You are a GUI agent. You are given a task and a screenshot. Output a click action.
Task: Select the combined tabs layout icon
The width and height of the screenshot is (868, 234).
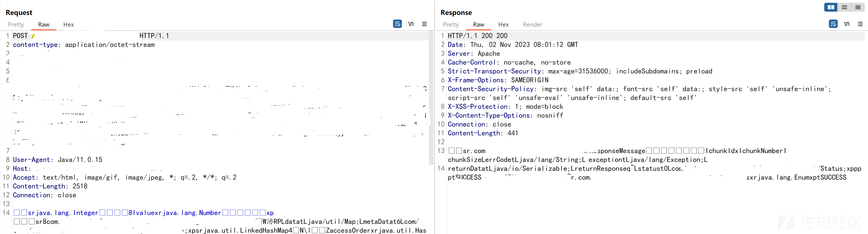click(858, 7)
